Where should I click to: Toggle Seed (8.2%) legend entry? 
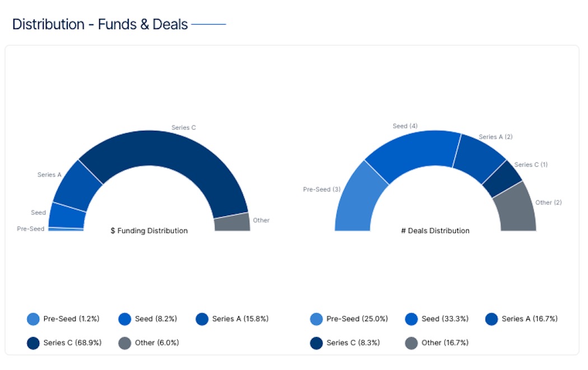[148, 319]
